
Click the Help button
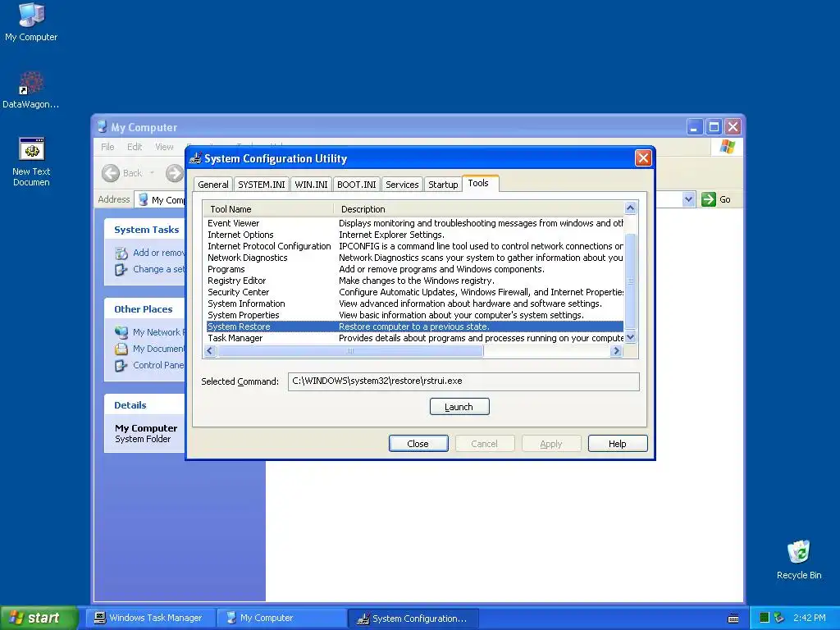click(x=617, y=444)
